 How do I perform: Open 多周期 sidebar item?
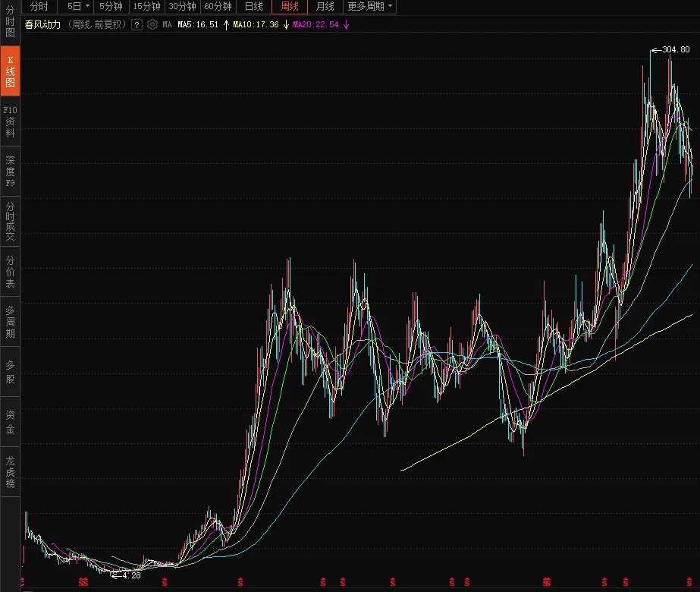[10, 322]
